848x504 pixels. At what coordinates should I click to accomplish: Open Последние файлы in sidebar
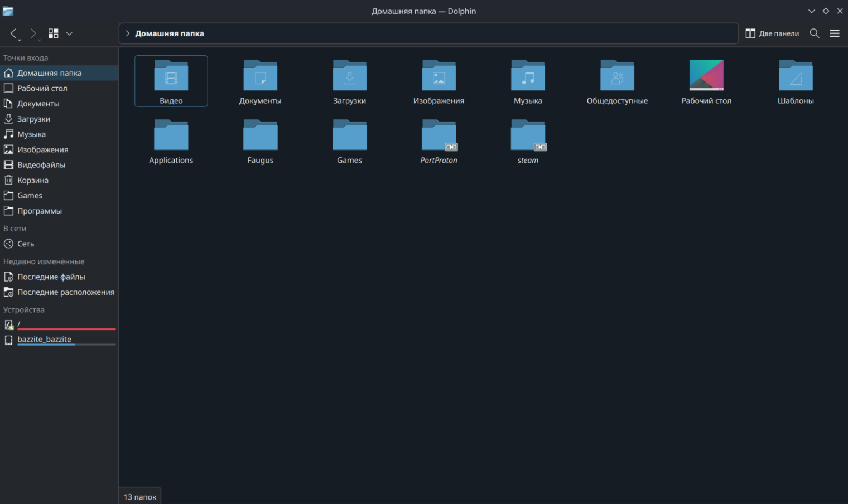point(51,277)
